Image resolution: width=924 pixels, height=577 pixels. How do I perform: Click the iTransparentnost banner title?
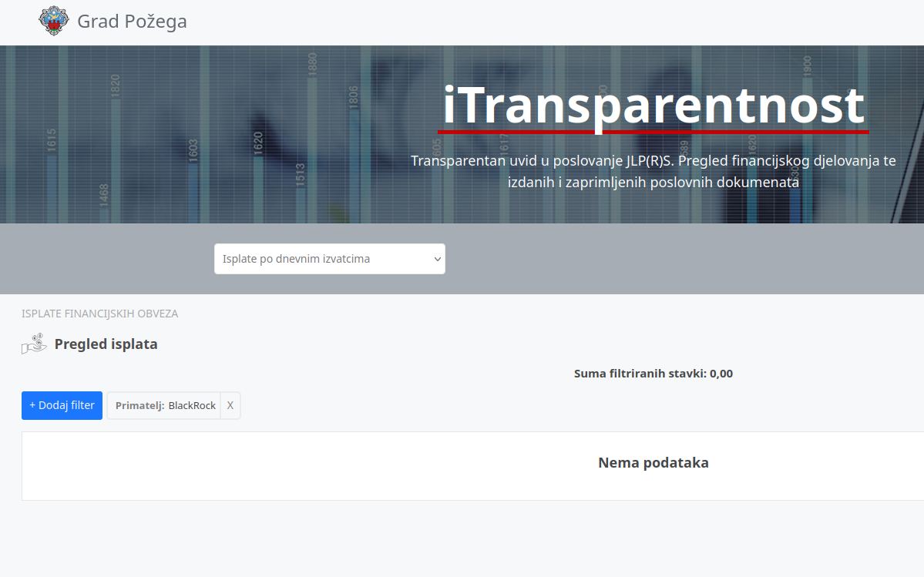653,106
